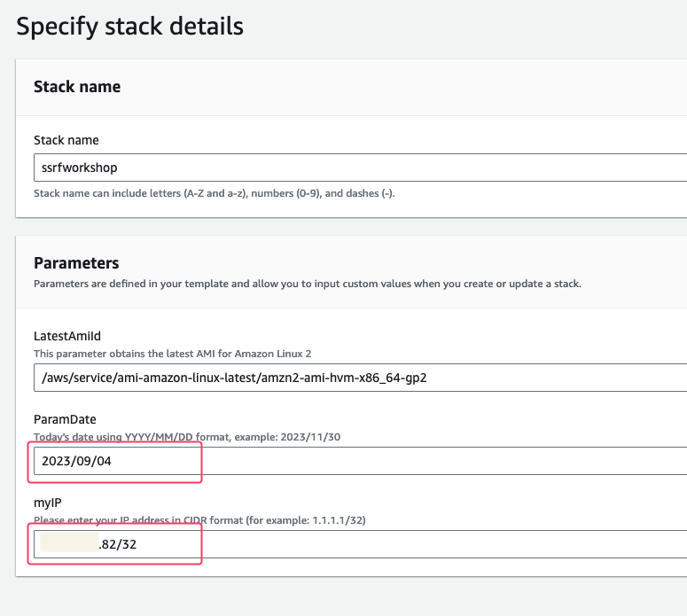Click the "Stack name" label above the input
This screenshot has width=687, height=616.
66,140
